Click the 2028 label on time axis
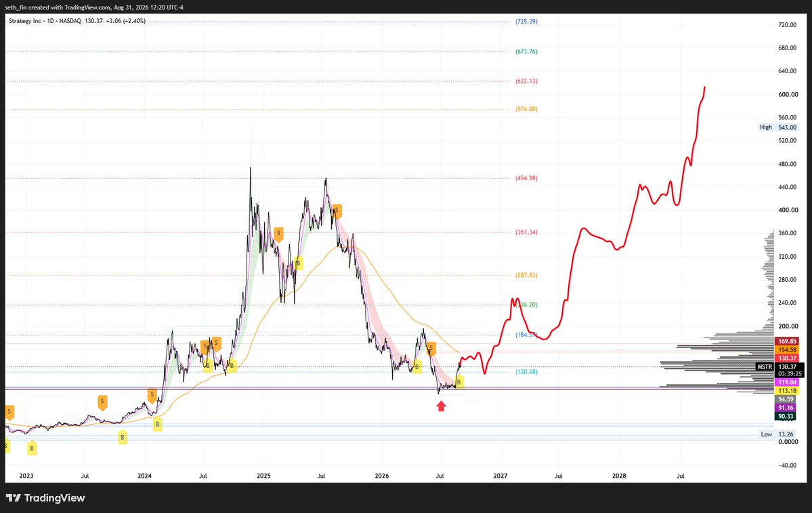 (619, 476)
